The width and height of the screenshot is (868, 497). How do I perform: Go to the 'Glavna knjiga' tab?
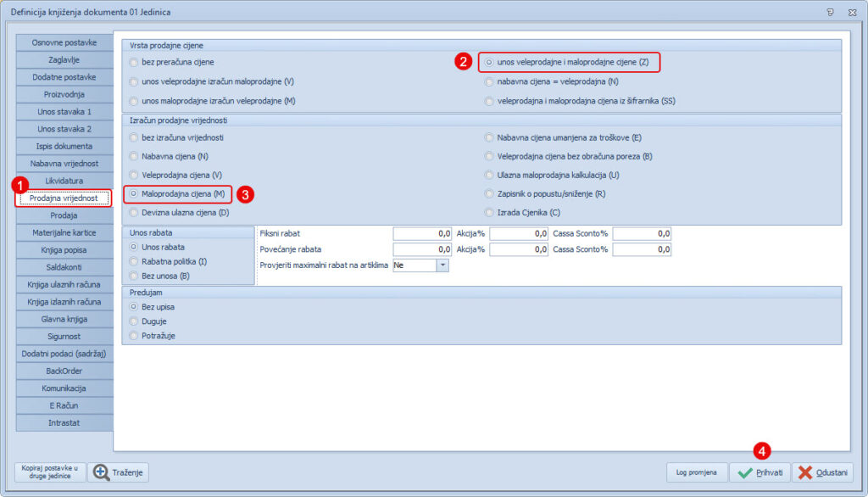pos(64,319)
